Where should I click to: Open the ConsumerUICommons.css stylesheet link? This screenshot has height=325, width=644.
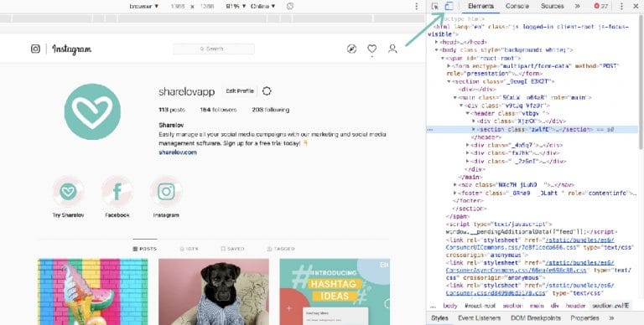(530, 244)
